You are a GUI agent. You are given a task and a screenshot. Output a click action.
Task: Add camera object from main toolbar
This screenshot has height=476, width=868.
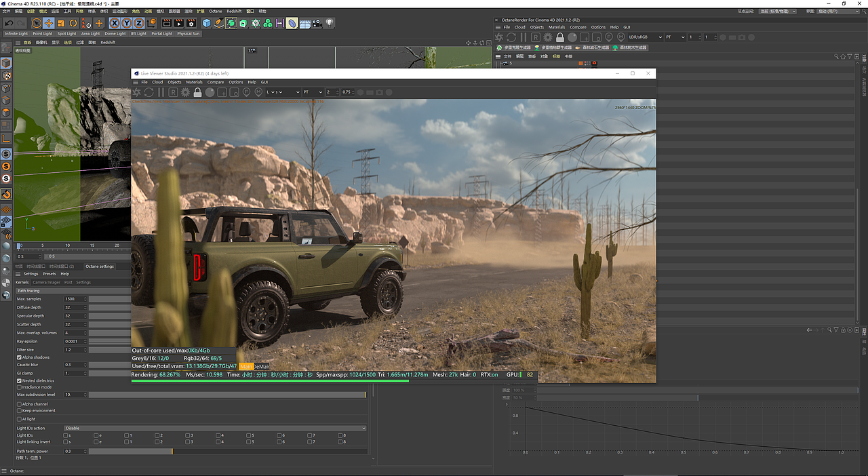point(317,23)
